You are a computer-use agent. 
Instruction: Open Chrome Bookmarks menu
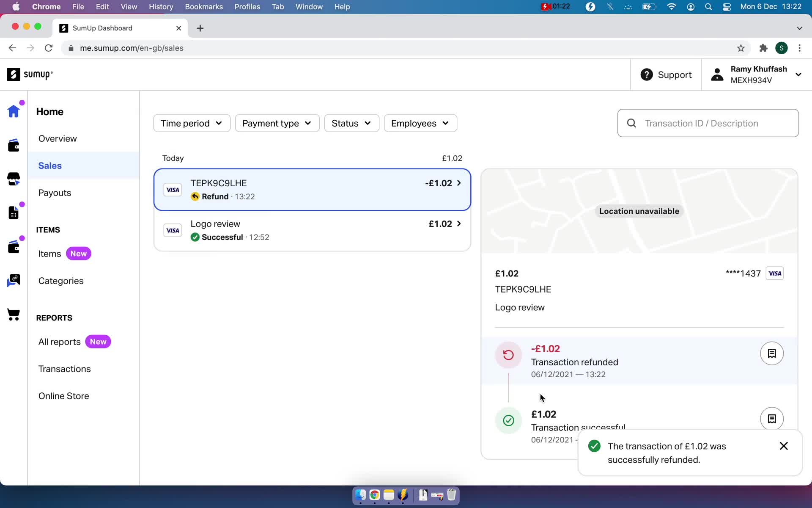point(204,7)
